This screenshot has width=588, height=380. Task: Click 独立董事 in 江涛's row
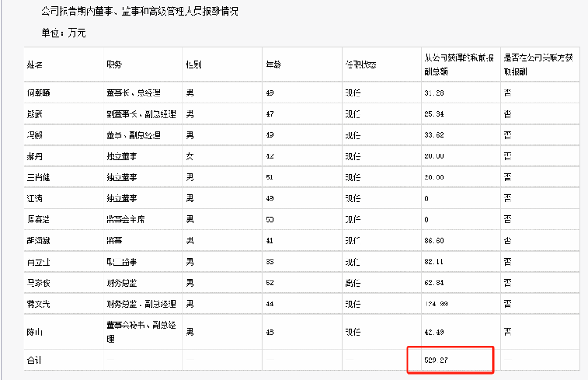(122, 198)
